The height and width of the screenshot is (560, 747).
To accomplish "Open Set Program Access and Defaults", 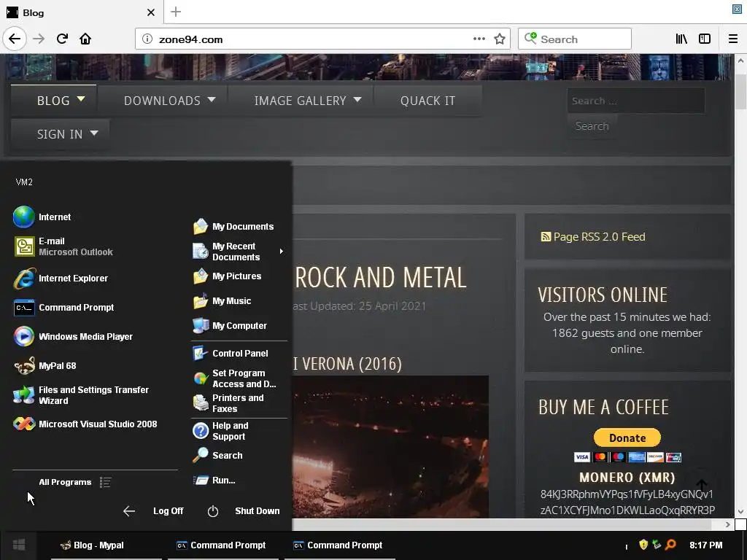I will (235, 378).
